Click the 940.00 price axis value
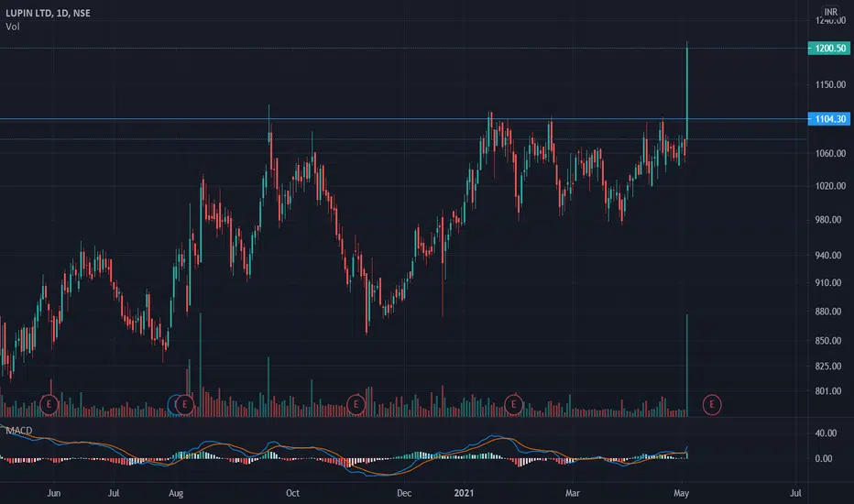854x504 pixels. click(830, 255)
